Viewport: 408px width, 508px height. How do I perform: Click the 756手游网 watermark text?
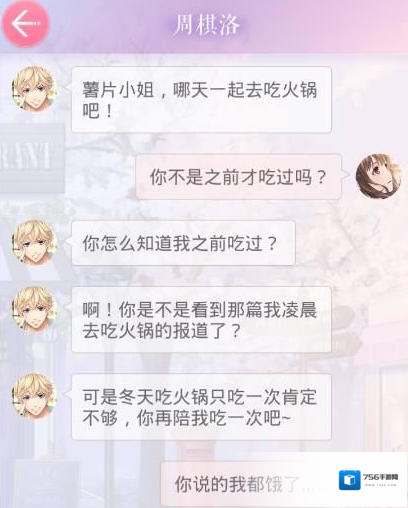pos(380,477)
